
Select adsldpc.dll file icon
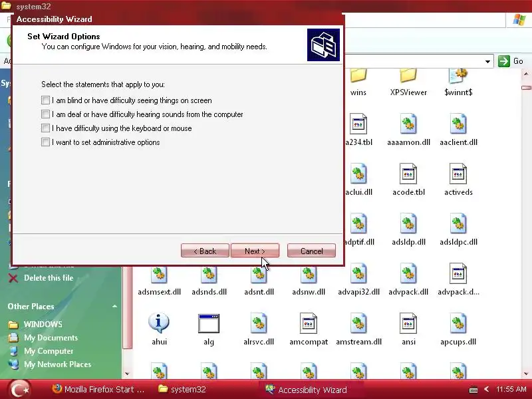coord(458,223)
